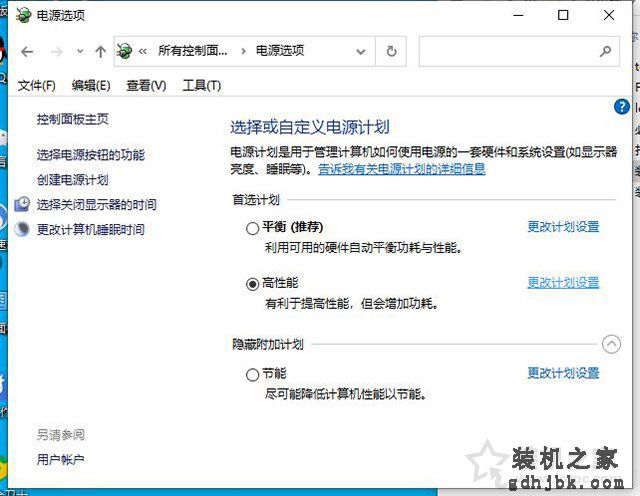The height and width of the screenshot is (496, 640).
Task: Go up one level with up arrow
Action: pyautogui.click(x=100, y=52)
